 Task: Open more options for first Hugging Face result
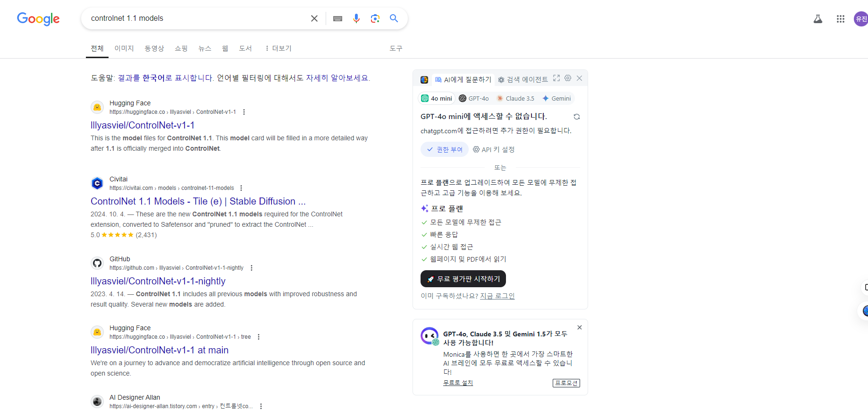pyautogui.click(x=244, y=112)
